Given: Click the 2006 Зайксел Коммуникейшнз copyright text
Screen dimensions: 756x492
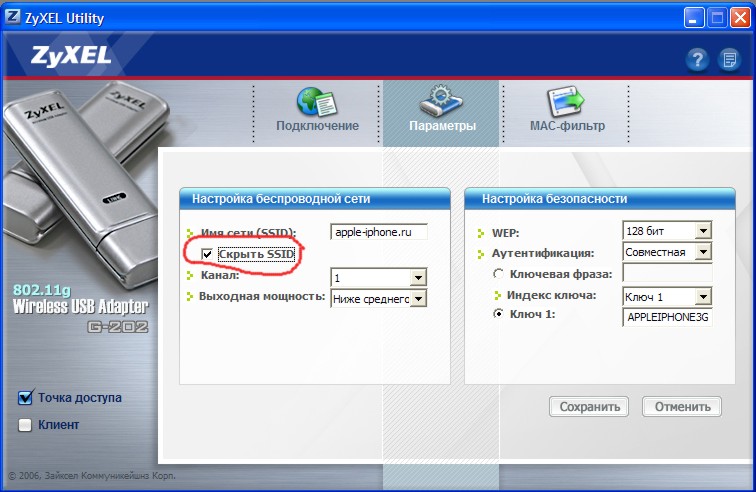Looking at the screenshot, I should pos(92,476).
